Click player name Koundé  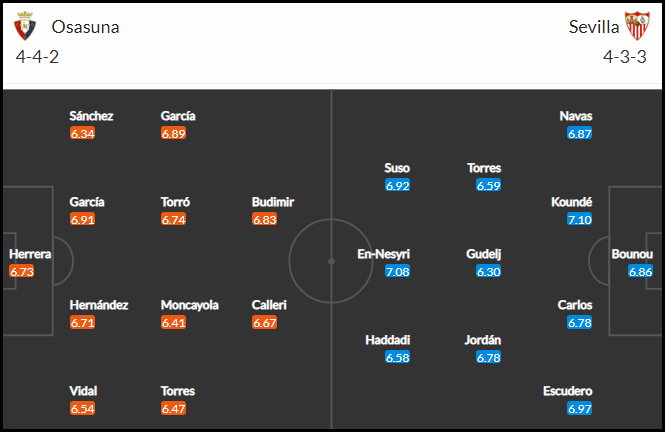click(571, 202)
